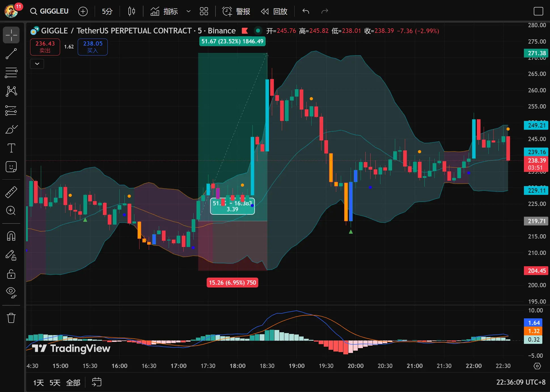Switch to the 1天 date range
Image resolution: width=550 pixels, height=392 pixels.
pos(38,383)
